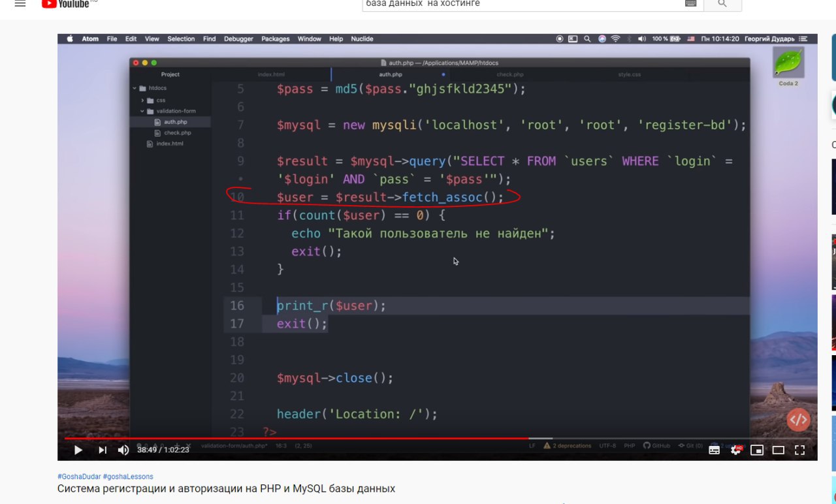The width and height of the screenshot is (836, 504).
Task: Mute the video volume
Action: (x=123, y=450)
